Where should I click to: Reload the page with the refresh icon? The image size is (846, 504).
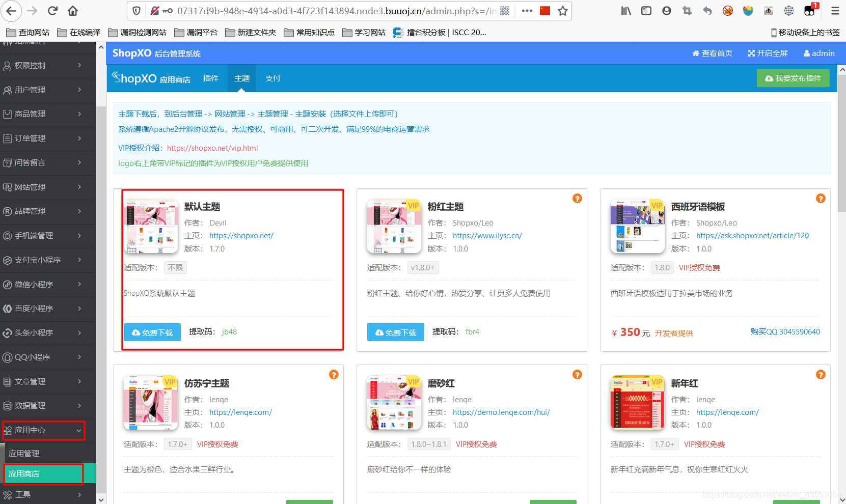tap(52, 11)
